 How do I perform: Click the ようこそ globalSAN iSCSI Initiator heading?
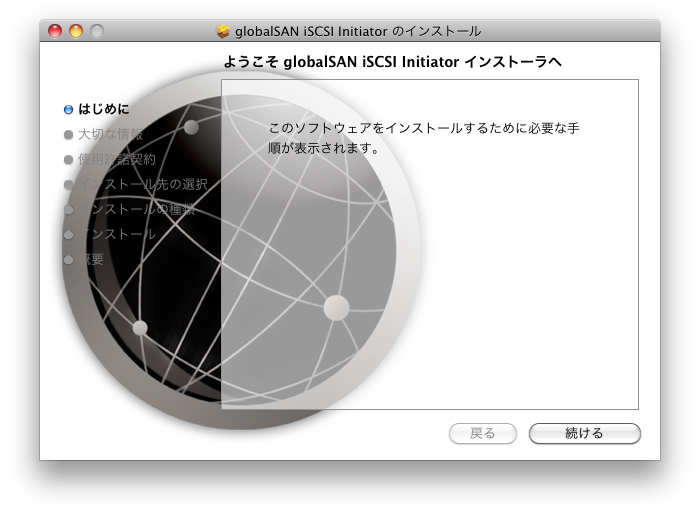point(391,62)
